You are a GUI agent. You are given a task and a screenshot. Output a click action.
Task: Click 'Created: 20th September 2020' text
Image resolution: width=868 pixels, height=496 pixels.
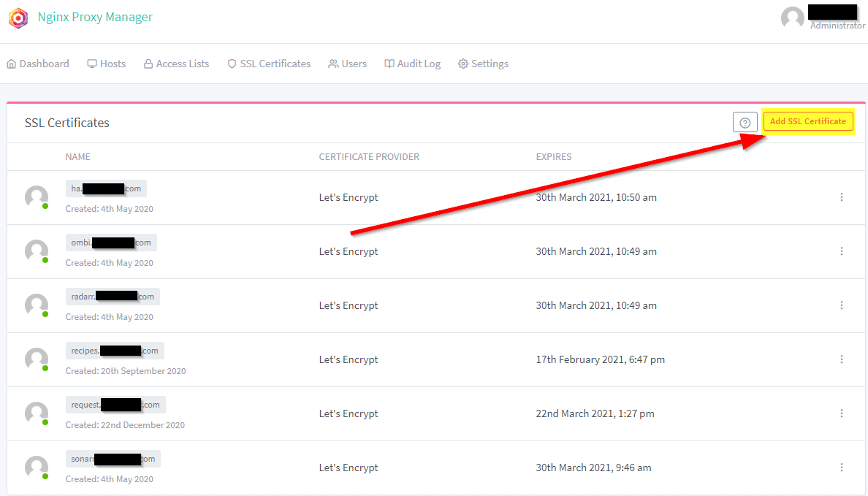126,371
